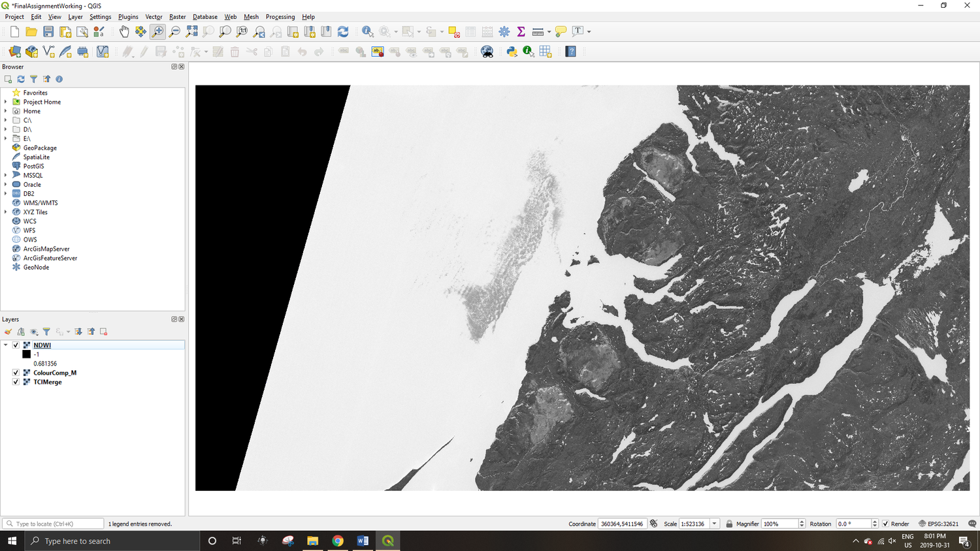Image resolution: width=980 pixels, height=551 pixels.
Task: Open the Processing menu
Action: point(280,16)
